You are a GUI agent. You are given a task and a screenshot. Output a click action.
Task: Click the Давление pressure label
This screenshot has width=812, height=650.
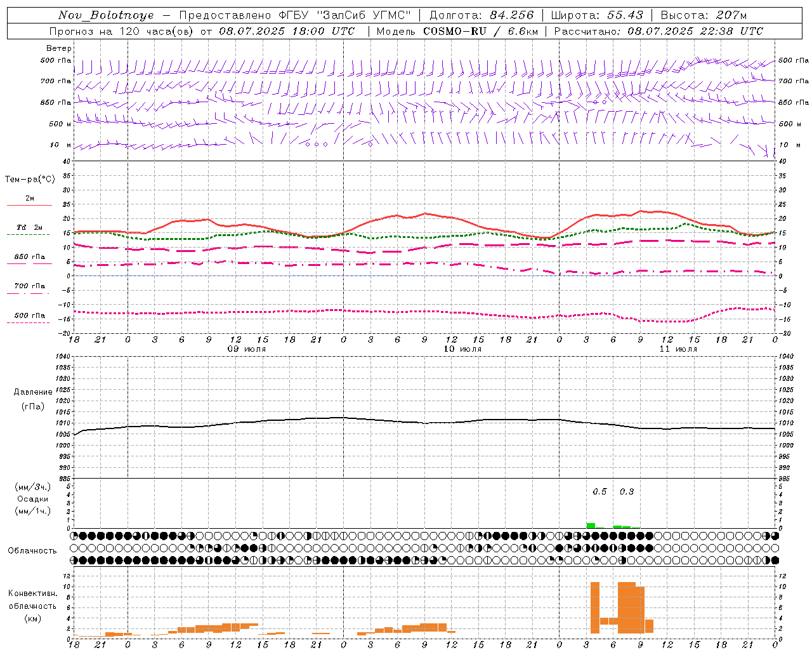(x=33, y=392)
